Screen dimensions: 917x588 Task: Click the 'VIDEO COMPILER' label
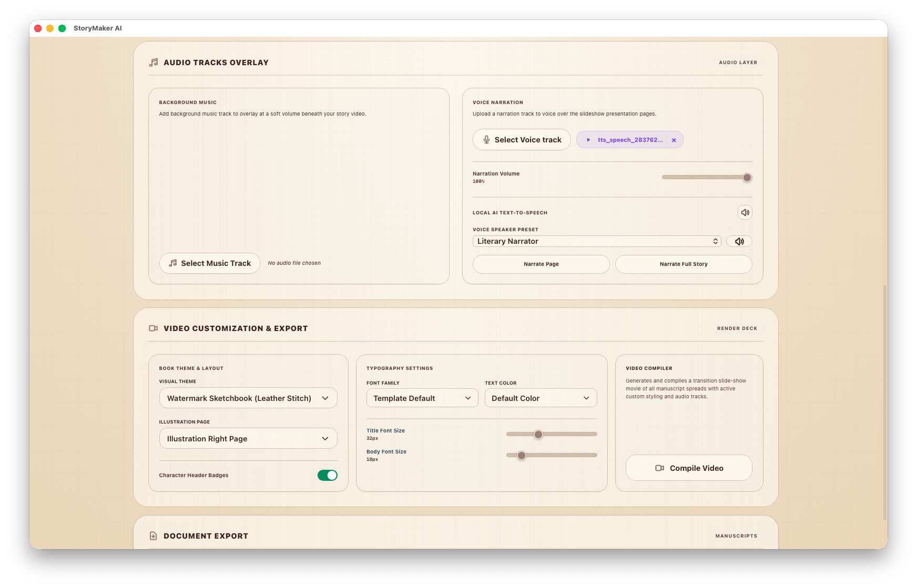click(x=649, y=368)
